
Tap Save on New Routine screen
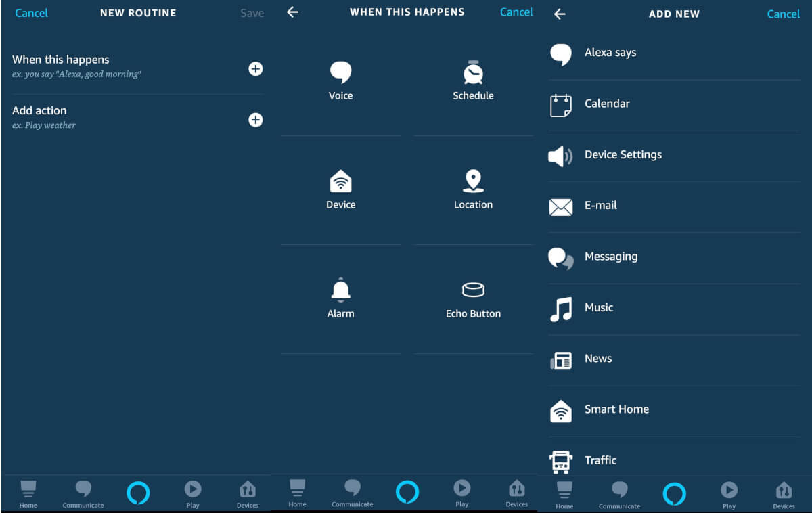coord(252,13)
